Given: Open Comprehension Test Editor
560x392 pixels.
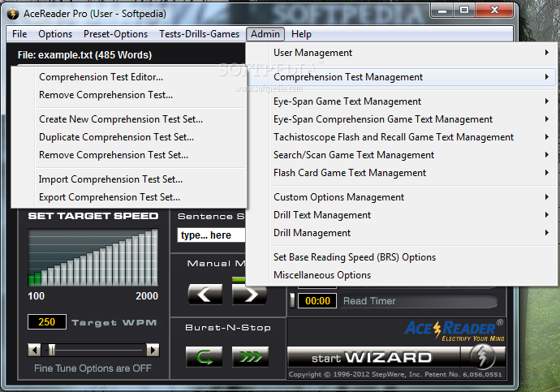Looking at the screenshot, I should (x=129, y=77).
